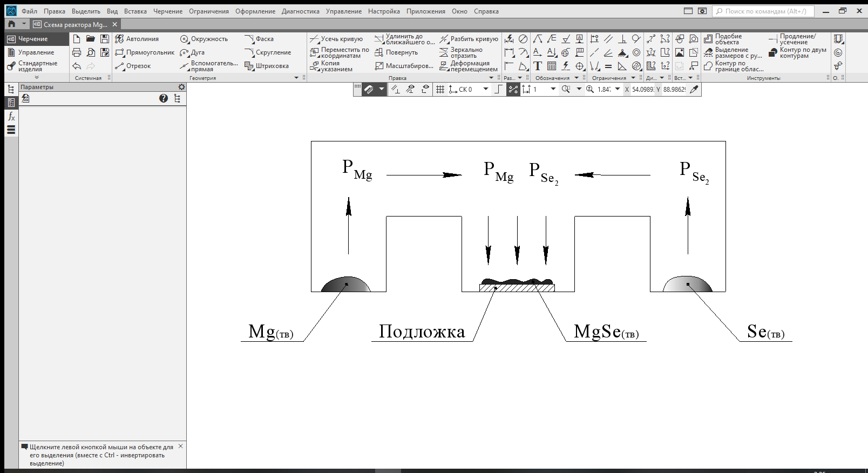Toggle the orthogonal drawing mode button
The height and width of the screenshot is (473, 868).
498,89
